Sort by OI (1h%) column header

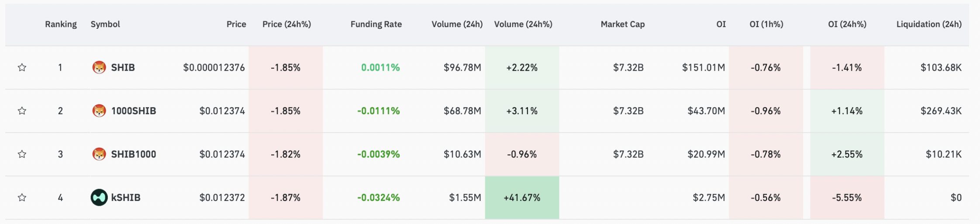pyautogui.click(x=766, y=24)
